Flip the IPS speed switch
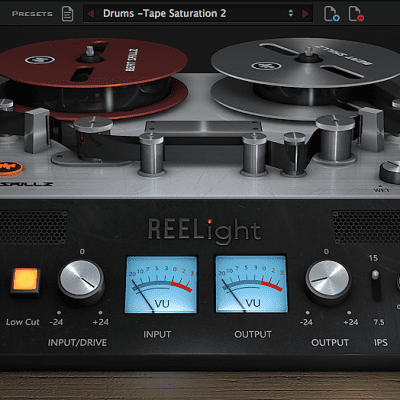Image resolution: width=400 pixels, height=400 pixels. coord(376,286)
